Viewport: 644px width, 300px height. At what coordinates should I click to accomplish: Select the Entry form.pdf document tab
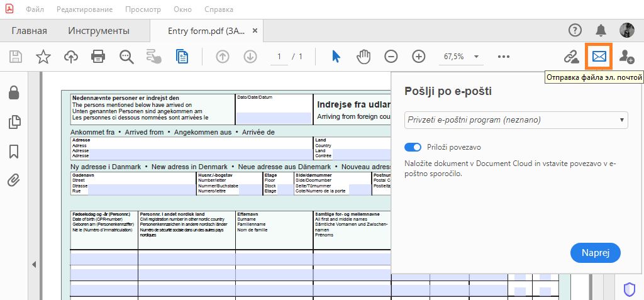click(x=206, y=31)
